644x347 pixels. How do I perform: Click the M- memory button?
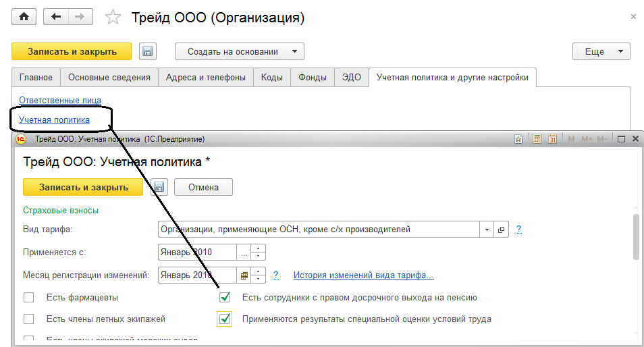coord(602,139)
